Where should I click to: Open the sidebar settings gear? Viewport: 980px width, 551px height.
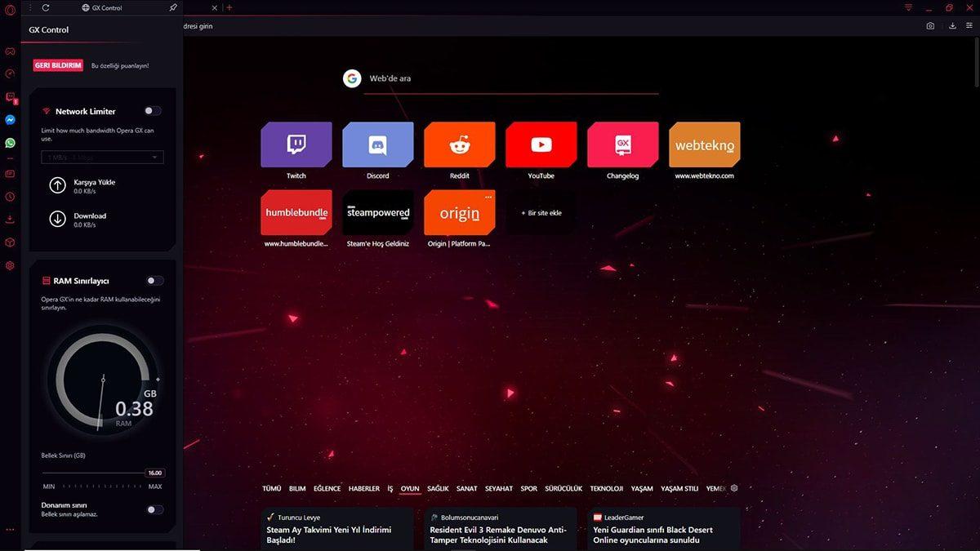(x=10, y=265)
